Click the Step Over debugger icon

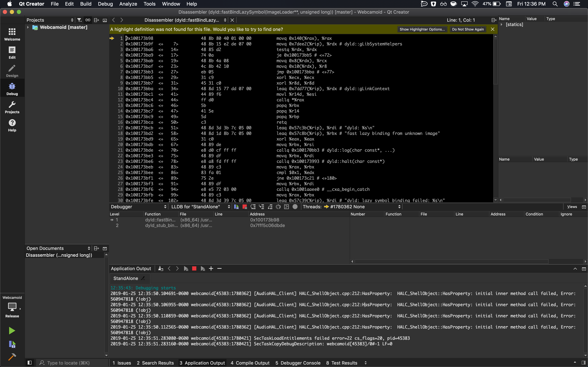tap(253, 207)
